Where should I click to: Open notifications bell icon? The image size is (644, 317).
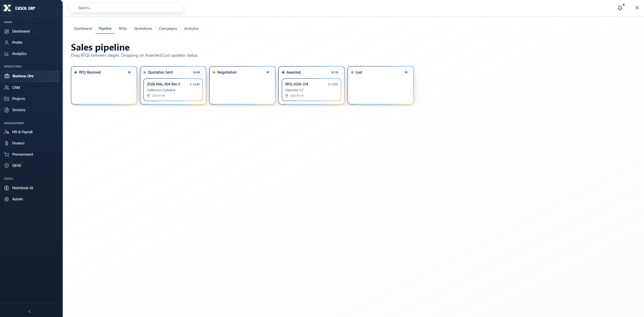tap(620, 8)
